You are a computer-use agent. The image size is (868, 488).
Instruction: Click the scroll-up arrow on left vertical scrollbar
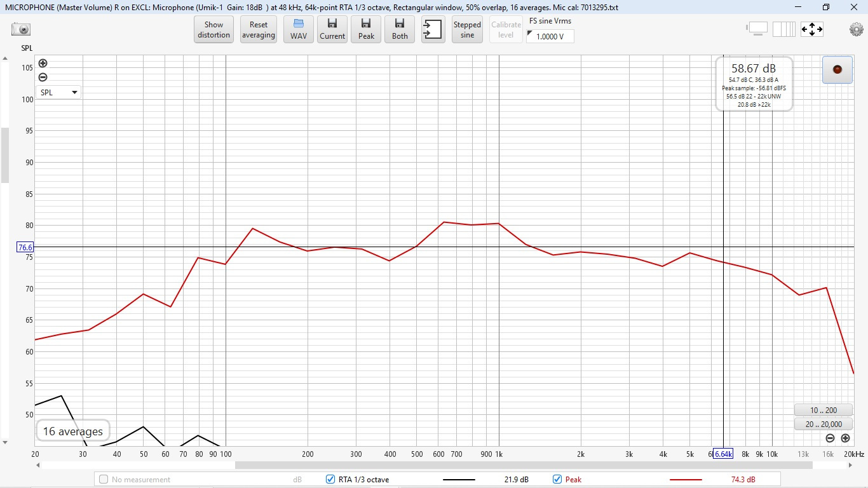[x=4, y=59]
